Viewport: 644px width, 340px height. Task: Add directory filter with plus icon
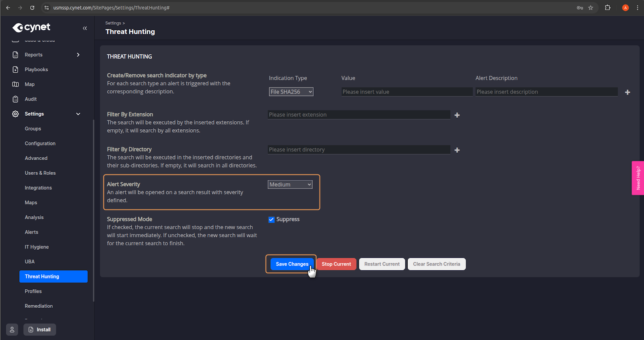point(457,150)
